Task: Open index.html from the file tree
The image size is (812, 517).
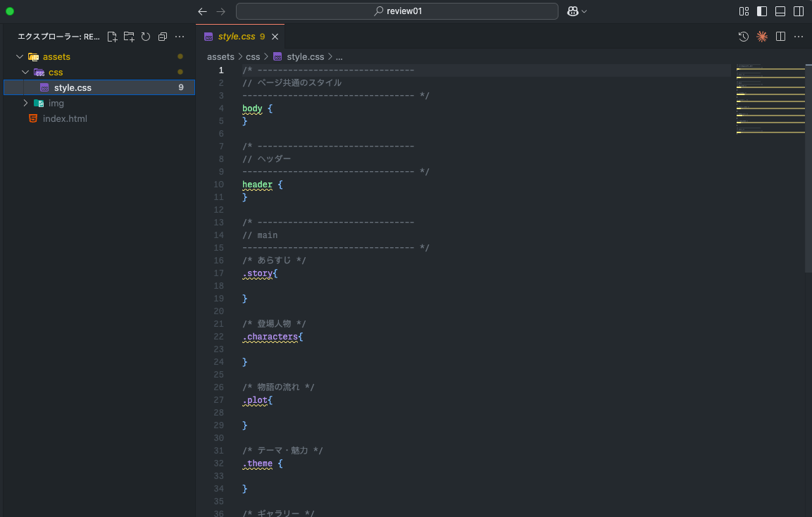Action: point(65,118)
